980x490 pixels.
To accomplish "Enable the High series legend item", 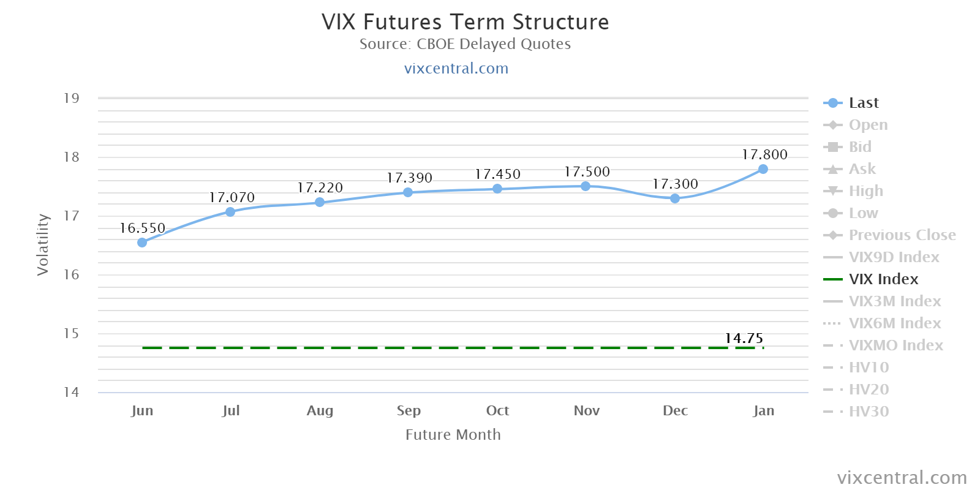I will pyautogui.click(x=865, y=191).
